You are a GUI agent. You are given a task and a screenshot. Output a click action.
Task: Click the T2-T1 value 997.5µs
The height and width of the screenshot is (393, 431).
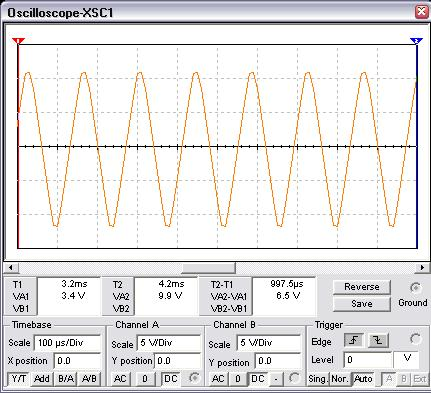point(287,284)
